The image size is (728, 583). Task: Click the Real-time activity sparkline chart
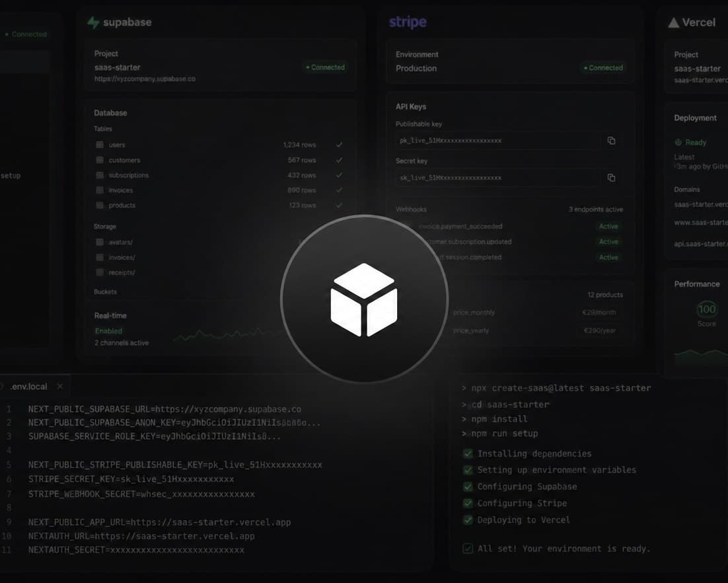[227, 334]
